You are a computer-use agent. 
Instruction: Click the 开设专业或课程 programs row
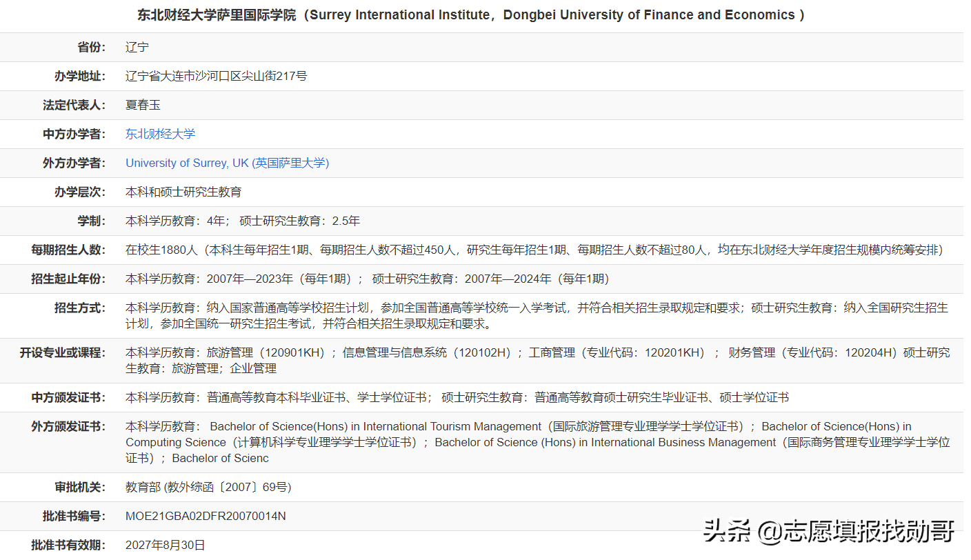(483, 360)
